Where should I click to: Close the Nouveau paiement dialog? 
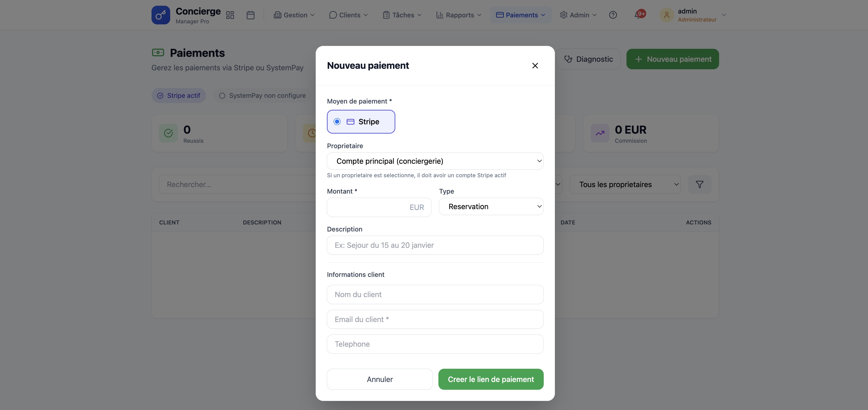[x=535, y=66]
